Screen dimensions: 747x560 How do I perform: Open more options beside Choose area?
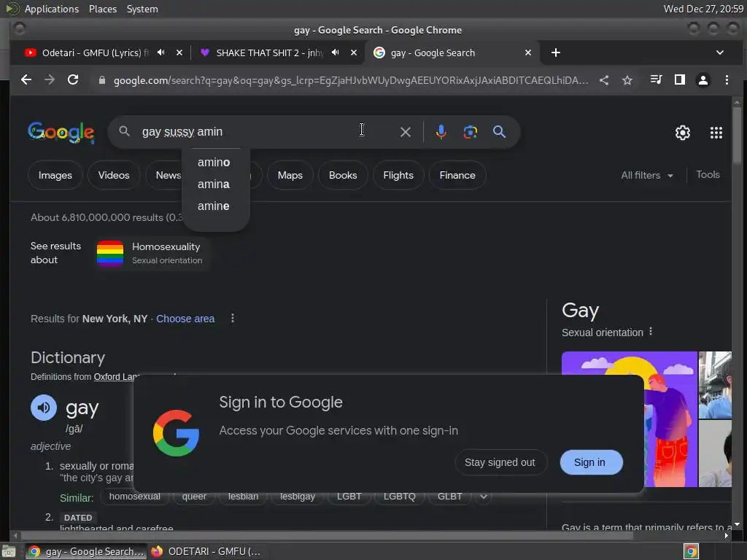click(x=233, y=318)
